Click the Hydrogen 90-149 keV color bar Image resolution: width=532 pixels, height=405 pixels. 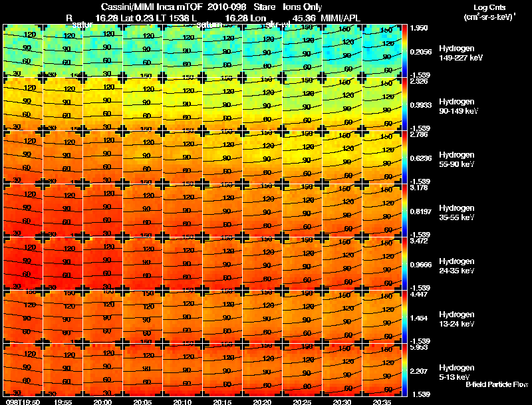coord(404,104)
